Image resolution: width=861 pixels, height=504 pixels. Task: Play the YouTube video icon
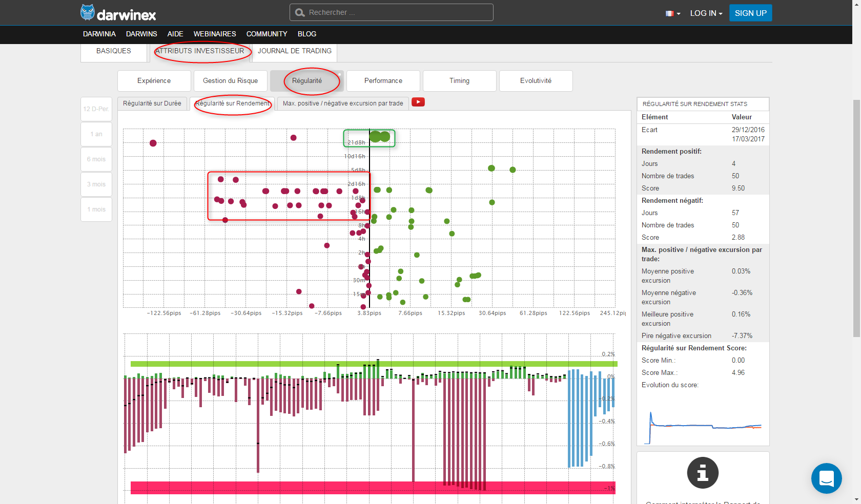[x=418, y=102]
